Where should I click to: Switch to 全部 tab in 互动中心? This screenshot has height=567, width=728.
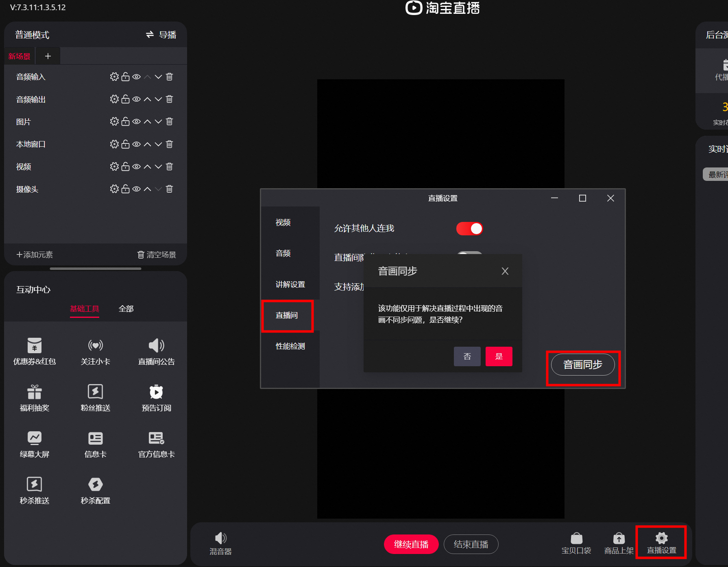click(x=126, y=309)
